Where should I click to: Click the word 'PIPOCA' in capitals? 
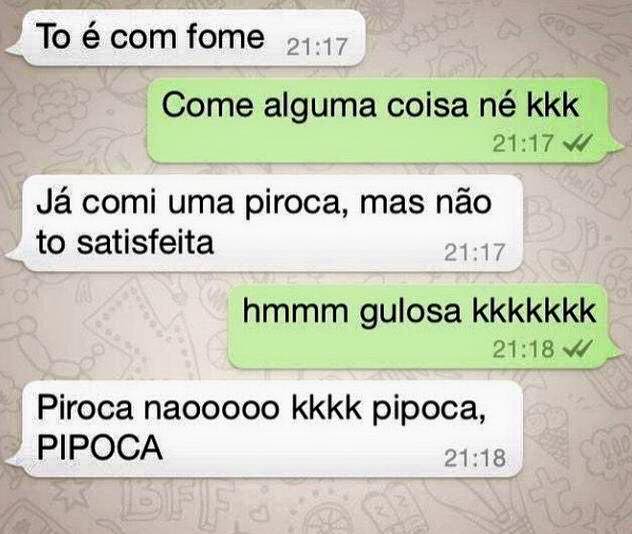point(100,448)
